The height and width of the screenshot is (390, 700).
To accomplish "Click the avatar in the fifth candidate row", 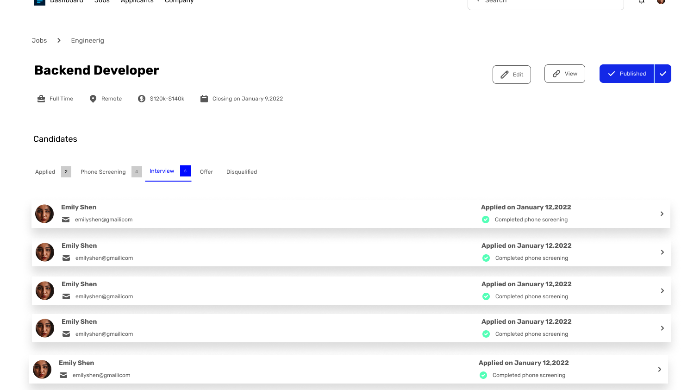I will [42, 369].
